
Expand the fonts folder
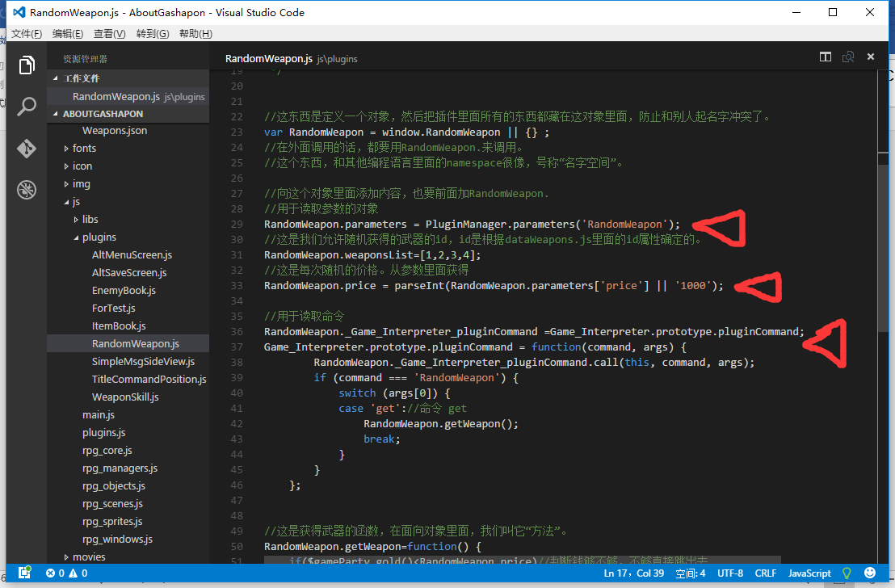[x=66, y=149]
